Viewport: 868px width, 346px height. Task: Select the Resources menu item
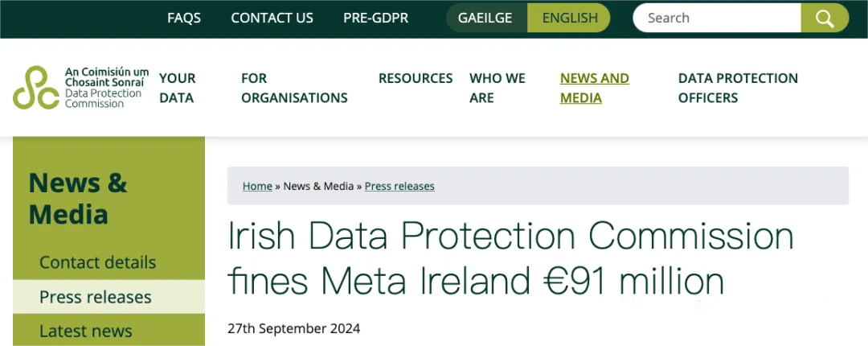(416, 78)
